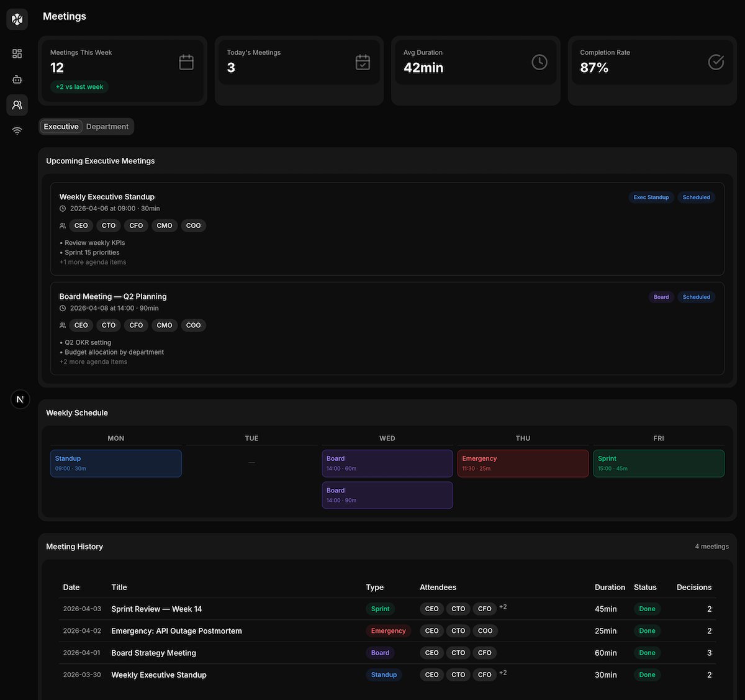This screenshot has height=700, width=745.
Task: Click '+1 more agenda items' text
Action: (x=93, y=262)
